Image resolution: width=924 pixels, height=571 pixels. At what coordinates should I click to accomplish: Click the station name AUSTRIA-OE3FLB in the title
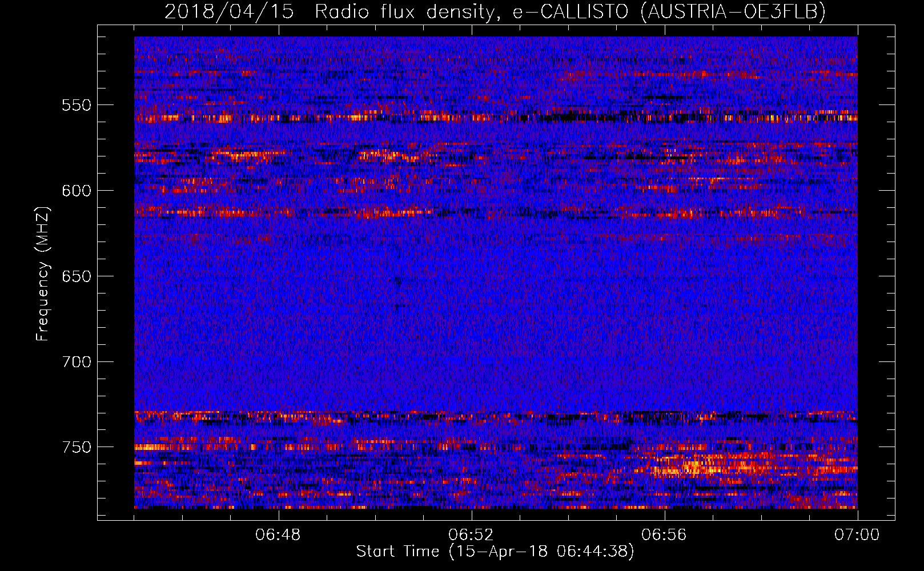[733, 11]
